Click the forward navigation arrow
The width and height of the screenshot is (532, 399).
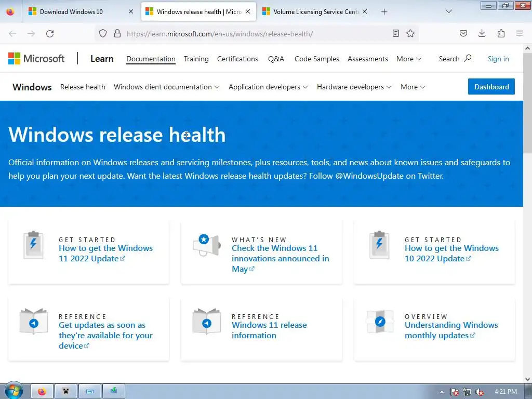31,34
